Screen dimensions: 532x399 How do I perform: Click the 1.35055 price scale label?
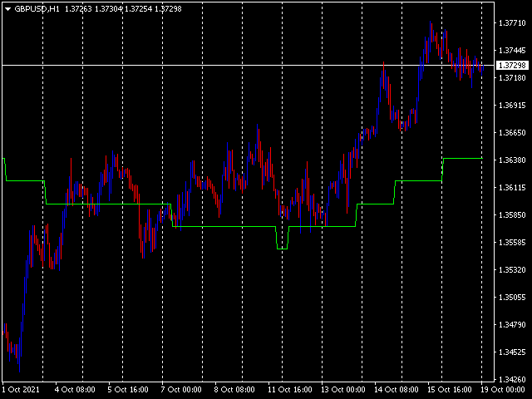point(512,298)
